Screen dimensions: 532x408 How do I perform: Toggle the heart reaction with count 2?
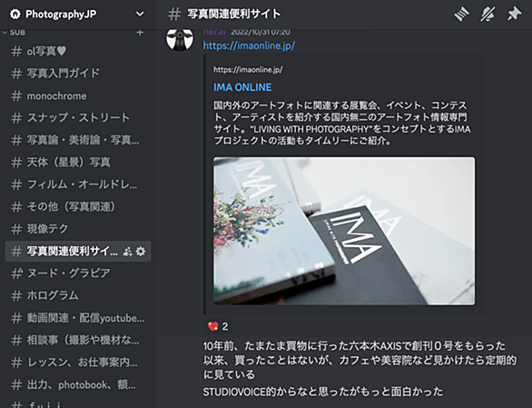coord(218,326)
